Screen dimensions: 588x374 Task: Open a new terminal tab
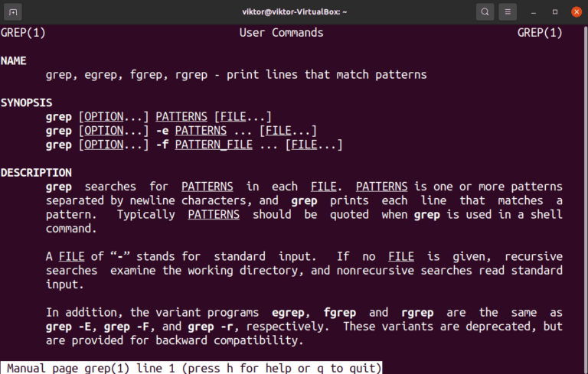point(13,12)
